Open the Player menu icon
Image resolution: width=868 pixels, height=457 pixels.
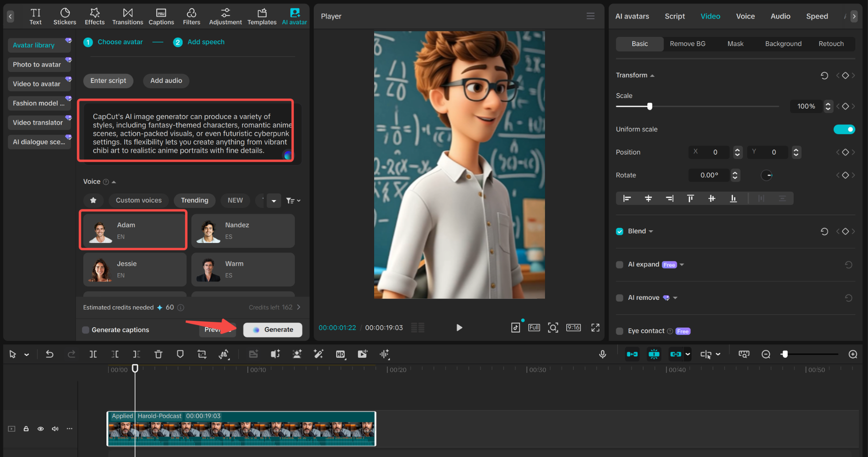[x=591, y=16]
